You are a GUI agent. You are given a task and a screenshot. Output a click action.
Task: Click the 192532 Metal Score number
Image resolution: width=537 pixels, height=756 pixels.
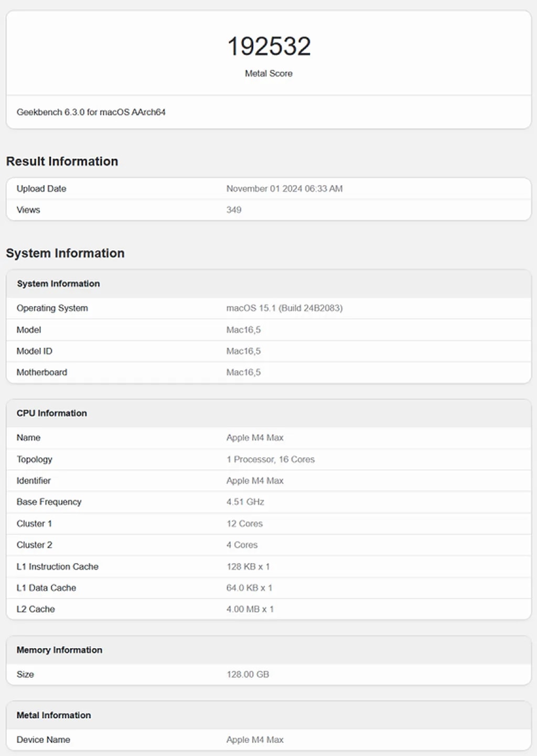tap(268, 47)
